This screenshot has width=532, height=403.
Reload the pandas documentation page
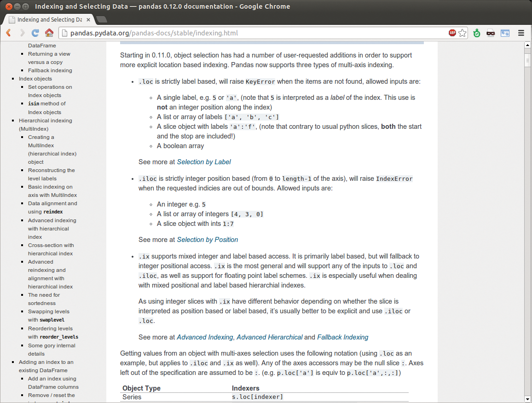click(x=35, y=33)
